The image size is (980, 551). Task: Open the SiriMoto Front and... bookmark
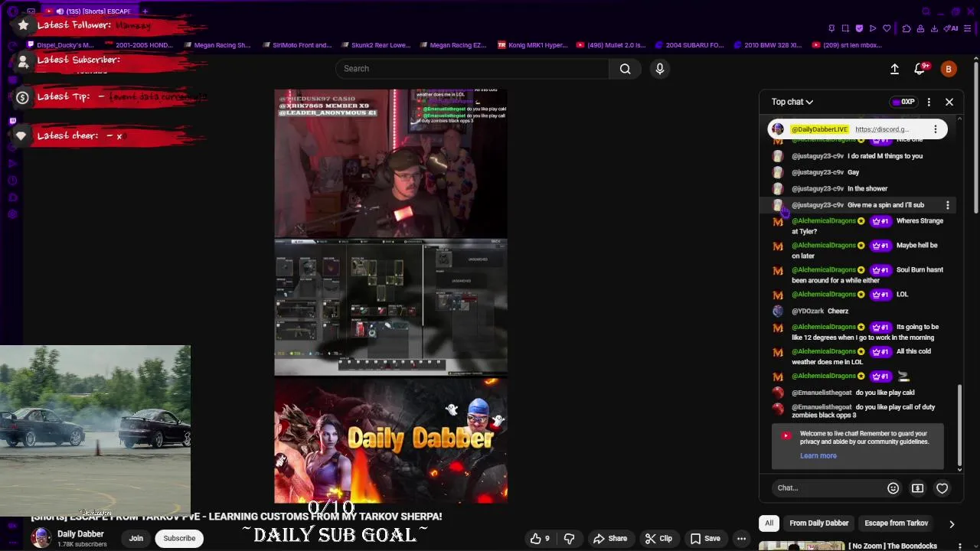[296, 45]
